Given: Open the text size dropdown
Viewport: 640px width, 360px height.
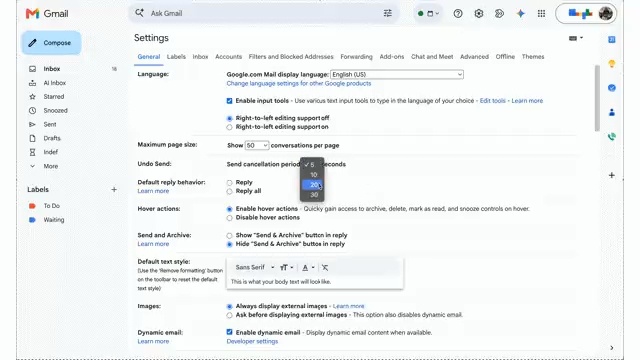Looking at the screenshot, I should coord(287,268).
